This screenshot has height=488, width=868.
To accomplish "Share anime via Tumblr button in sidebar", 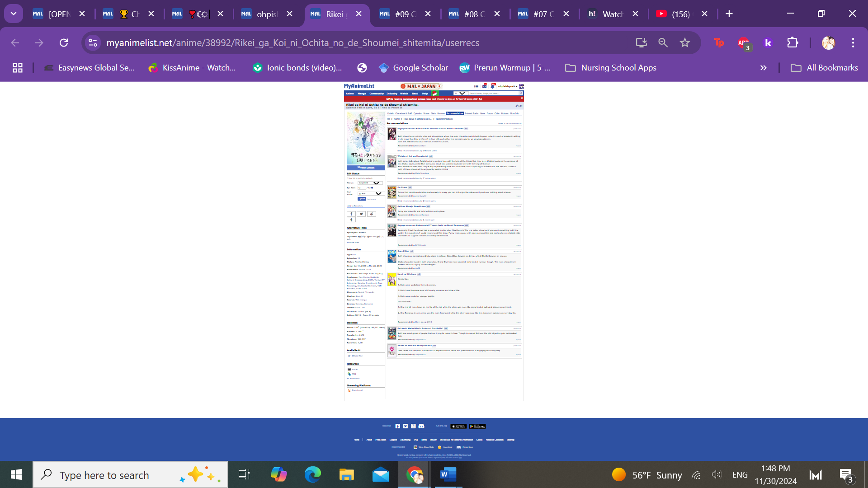I will click(x=351, y=220).
